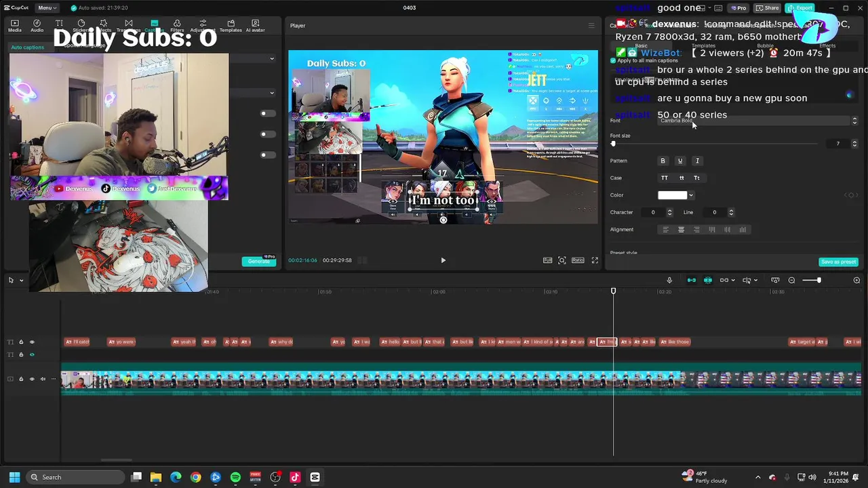Viewport: 868px width, 488px height.
Task: Open Spotify from the taskbar
Action: [235, 477]
